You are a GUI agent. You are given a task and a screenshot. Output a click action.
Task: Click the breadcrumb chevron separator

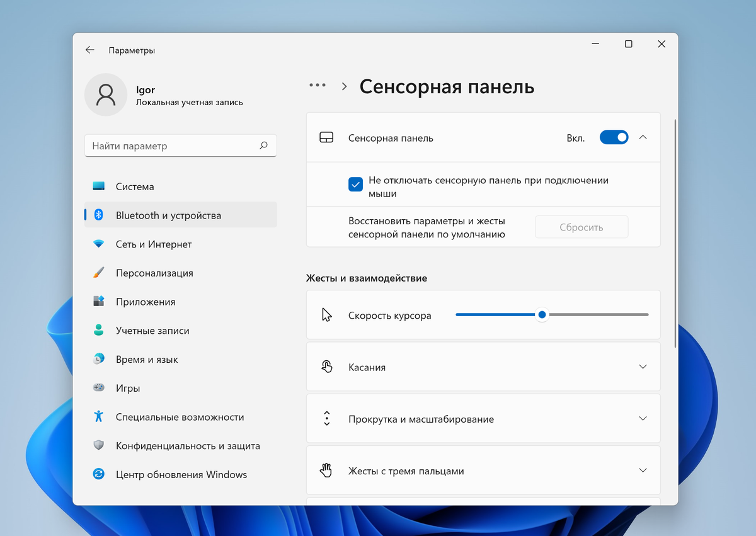(344, 86)
